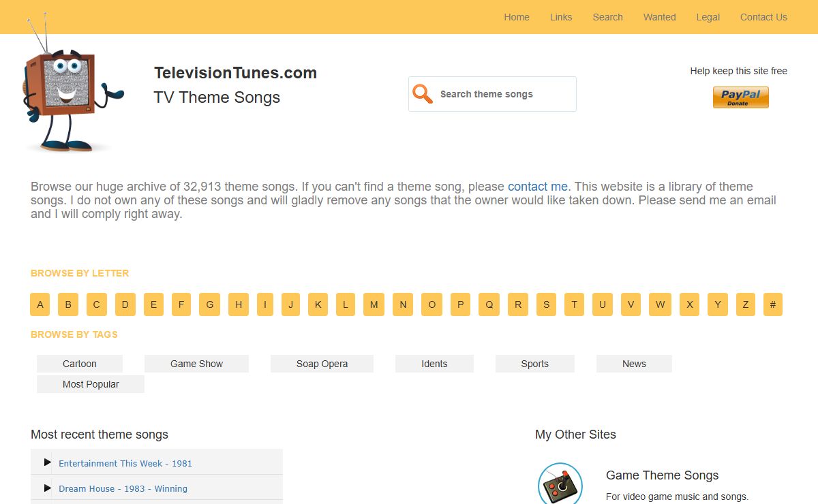Open the contact me link
The height and width of the screenshot is (504, 818).
[x=537, y=187]
